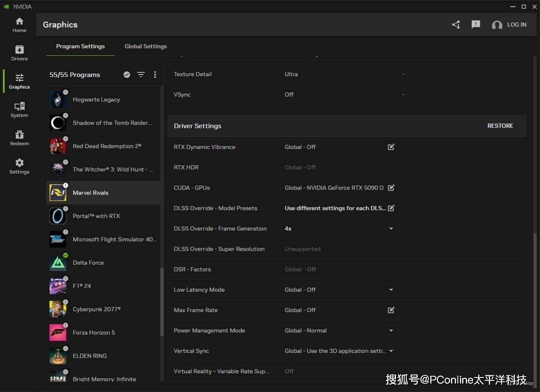540x392 pixels.
Task: Click the Portal with RTX thumbnail
Action: (58, 216)
